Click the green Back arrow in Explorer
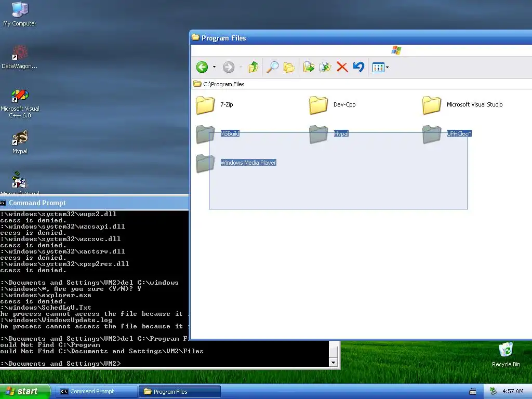The image size is (532, 399). (202, 67)
